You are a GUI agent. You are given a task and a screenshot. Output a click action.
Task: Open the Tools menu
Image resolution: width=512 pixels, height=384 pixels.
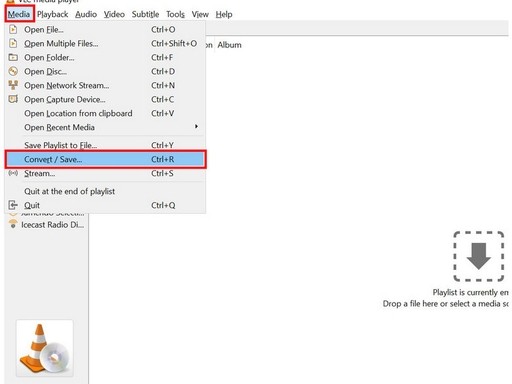[175, 14]
